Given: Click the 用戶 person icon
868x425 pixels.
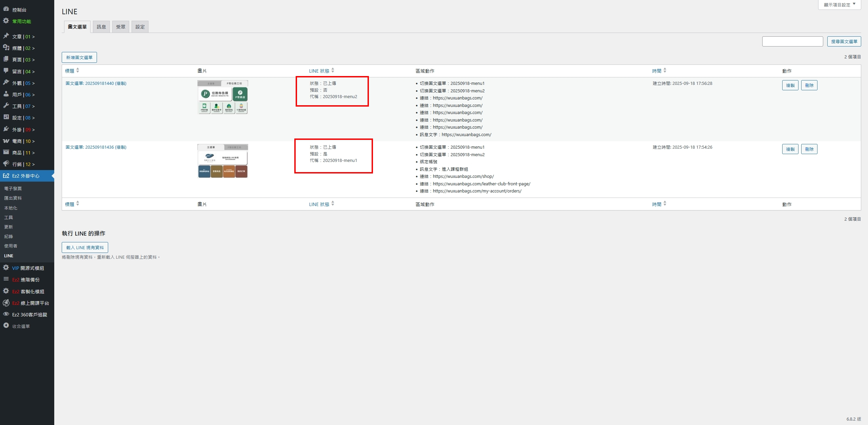Looking at the screenshot, I should [6, 94].
